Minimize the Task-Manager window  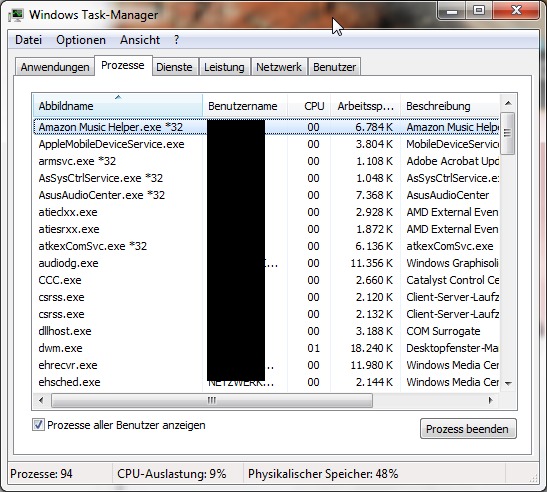pos(452,12)
